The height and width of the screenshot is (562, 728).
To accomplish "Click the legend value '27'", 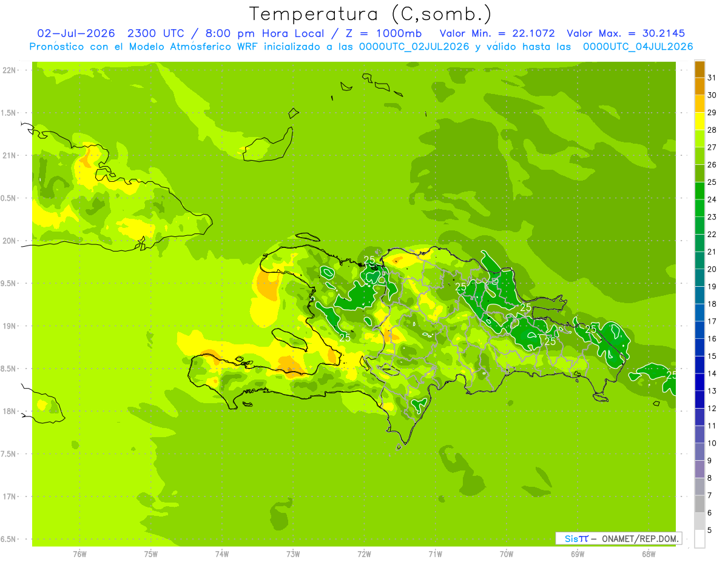I will (x=712, y=147).
